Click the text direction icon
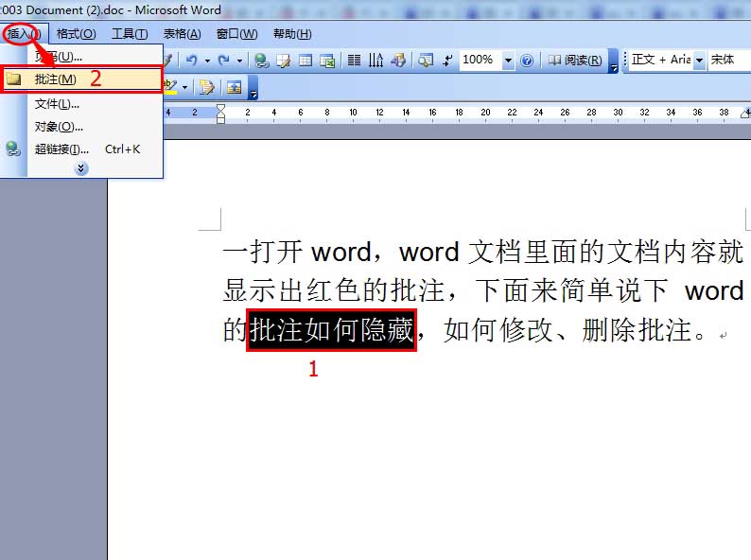751x560 pixels. 376,61
